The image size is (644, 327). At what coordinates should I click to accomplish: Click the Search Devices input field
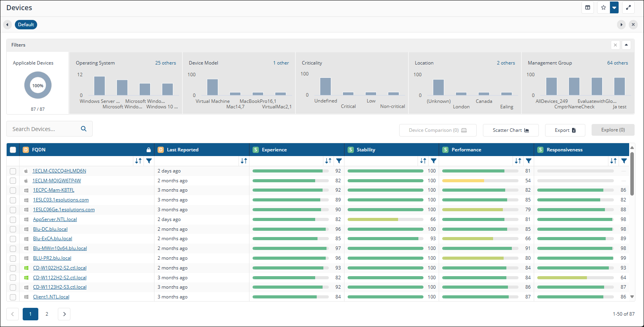coord(43,129)
